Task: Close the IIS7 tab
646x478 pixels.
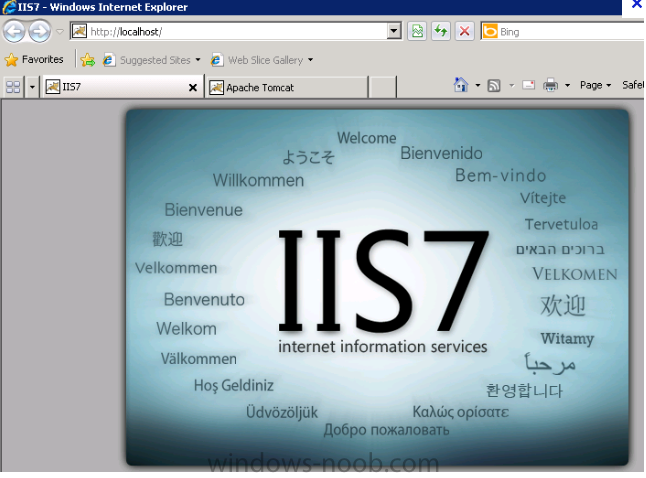Action: [192, 87]
